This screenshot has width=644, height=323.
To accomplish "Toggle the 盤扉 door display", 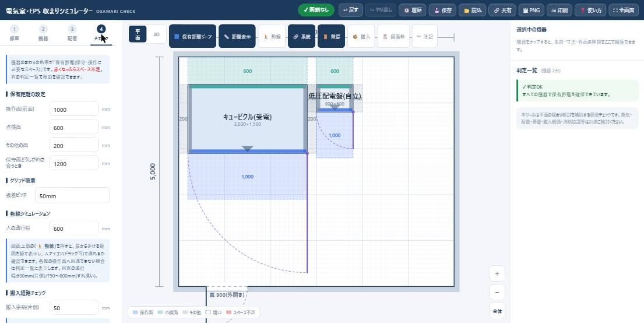I will (x=331, y=37).
